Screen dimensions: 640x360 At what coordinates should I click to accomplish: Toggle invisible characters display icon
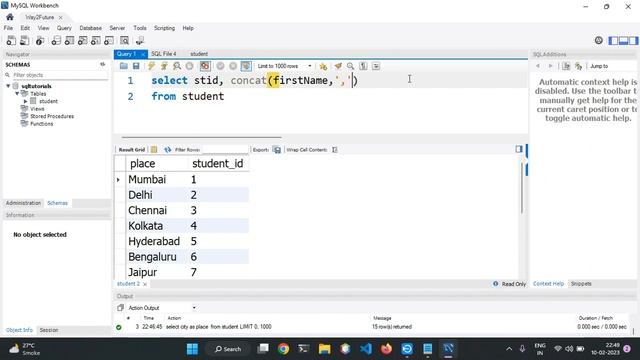click(363, 66)
